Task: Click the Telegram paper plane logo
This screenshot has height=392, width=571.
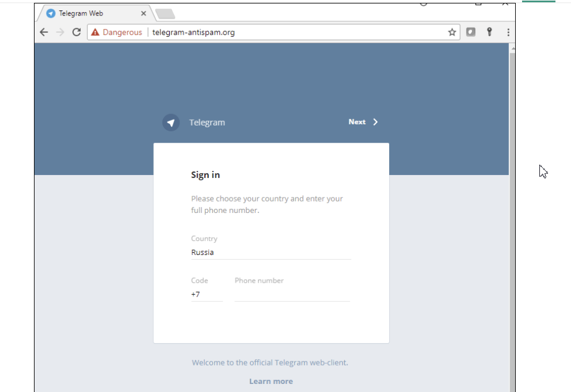Action: click(x=171, y=123)
